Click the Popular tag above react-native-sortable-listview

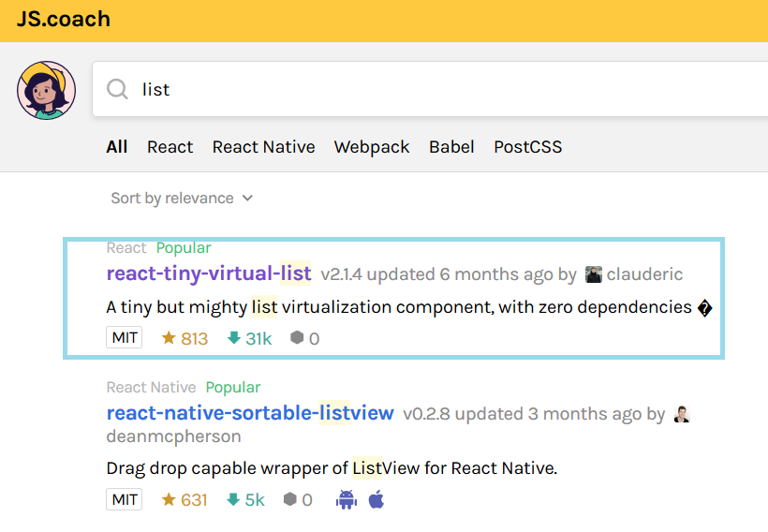233,388
